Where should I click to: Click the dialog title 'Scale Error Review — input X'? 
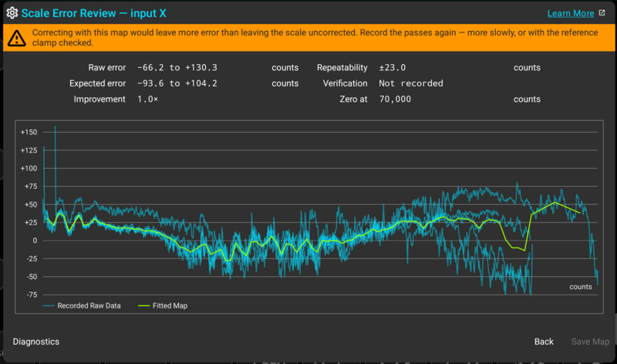[x=93, y=13]
